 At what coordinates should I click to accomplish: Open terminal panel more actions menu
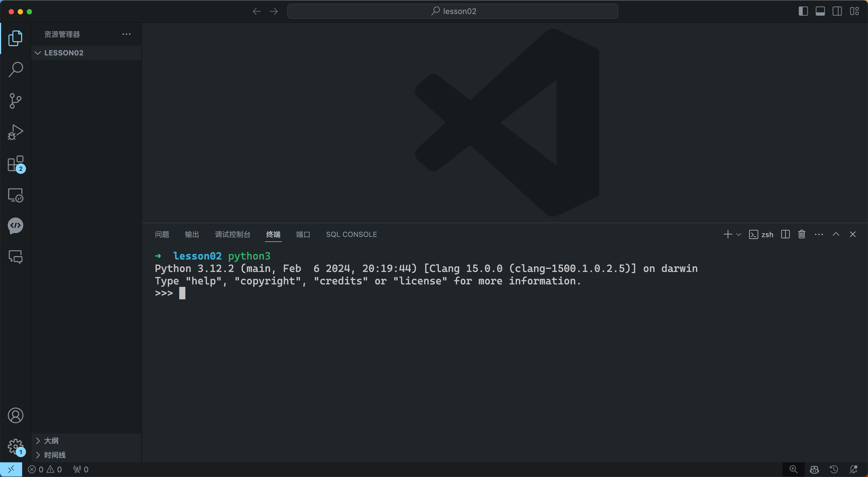coord(819,234)
